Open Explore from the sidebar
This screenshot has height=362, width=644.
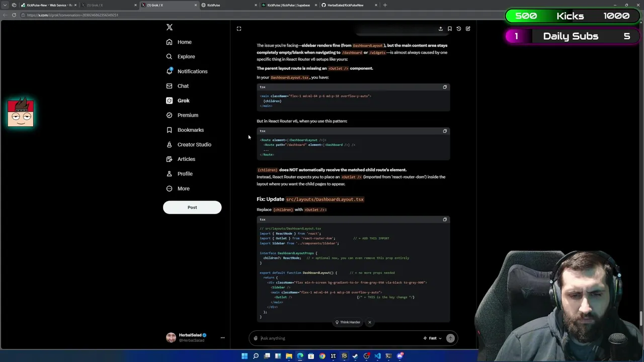(x=181, y=57)
